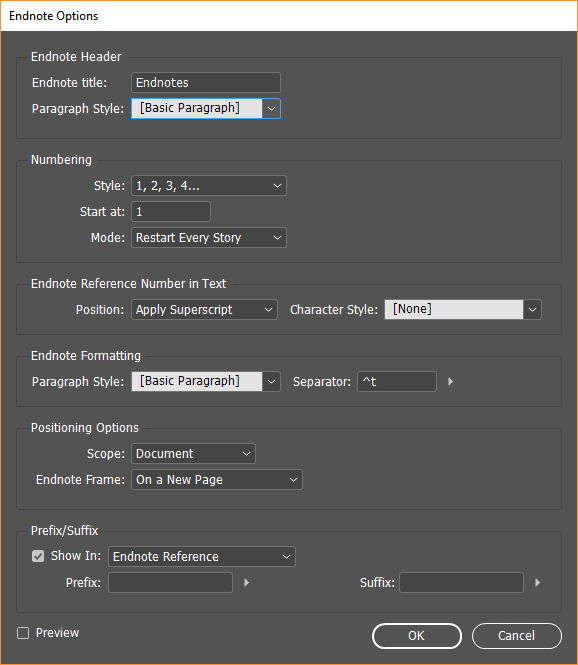This screenshot has width=578, height=665.
Task: Open the Separator special characters arrow menu
Action: click(x=450, y=382)
